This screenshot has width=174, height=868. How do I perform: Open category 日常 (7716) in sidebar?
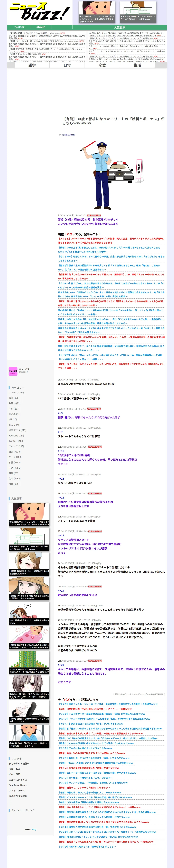coord(14,452)
